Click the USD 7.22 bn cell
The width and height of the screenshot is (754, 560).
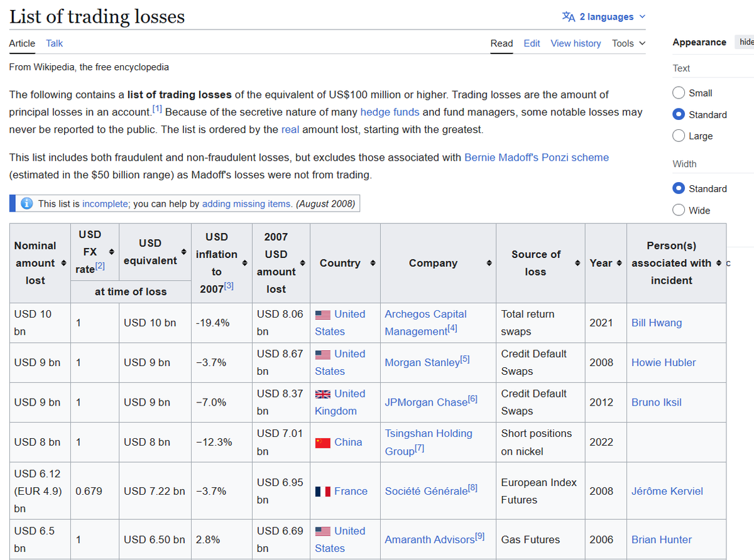155,491
